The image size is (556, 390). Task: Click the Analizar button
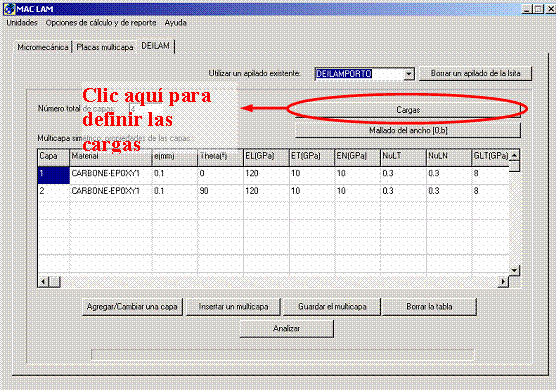tap(287, 329)
